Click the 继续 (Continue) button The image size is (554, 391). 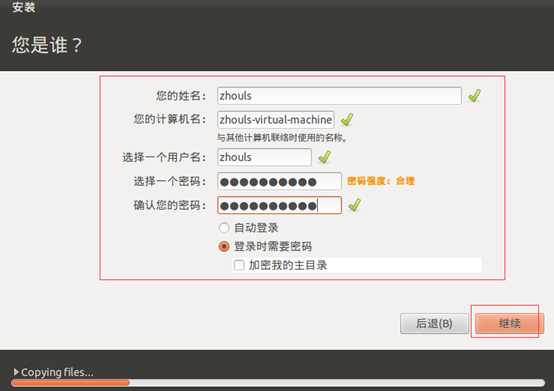(x=509, y=323)
